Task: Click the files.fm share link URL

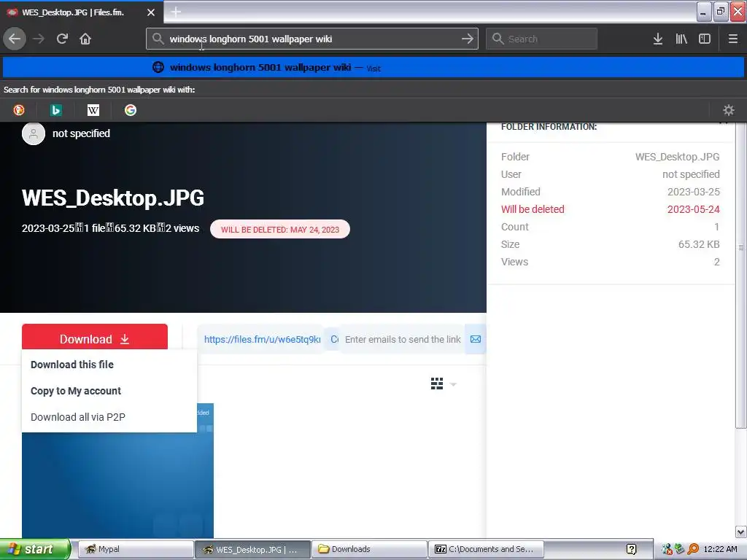Action: pos(262,339)
